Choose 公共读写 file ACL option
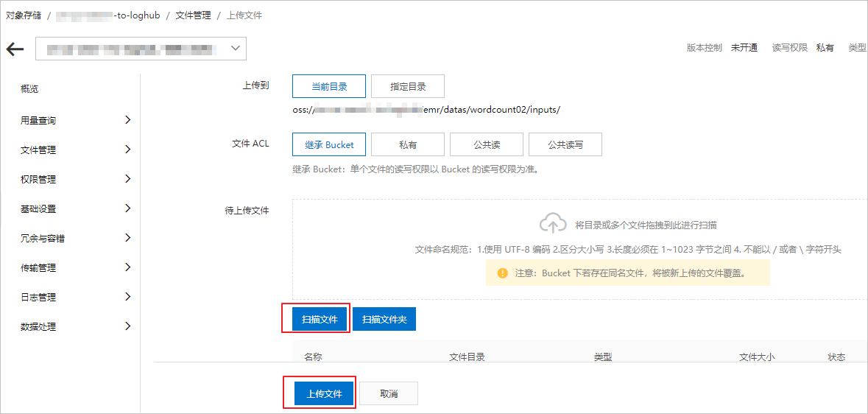868x414 pixels. 565,144
